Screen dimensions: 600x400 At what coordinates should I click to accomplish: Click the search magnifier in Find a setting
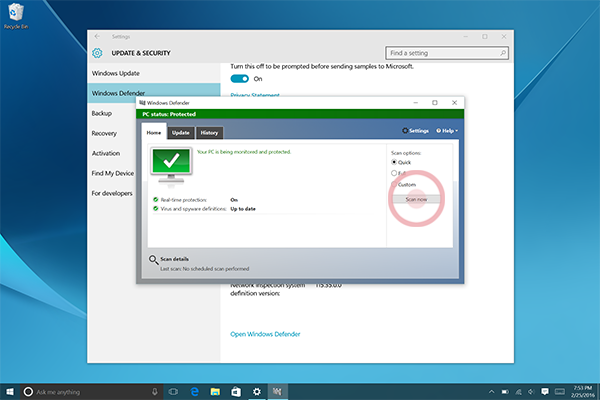pyautogui.click(x=502, y=53)
